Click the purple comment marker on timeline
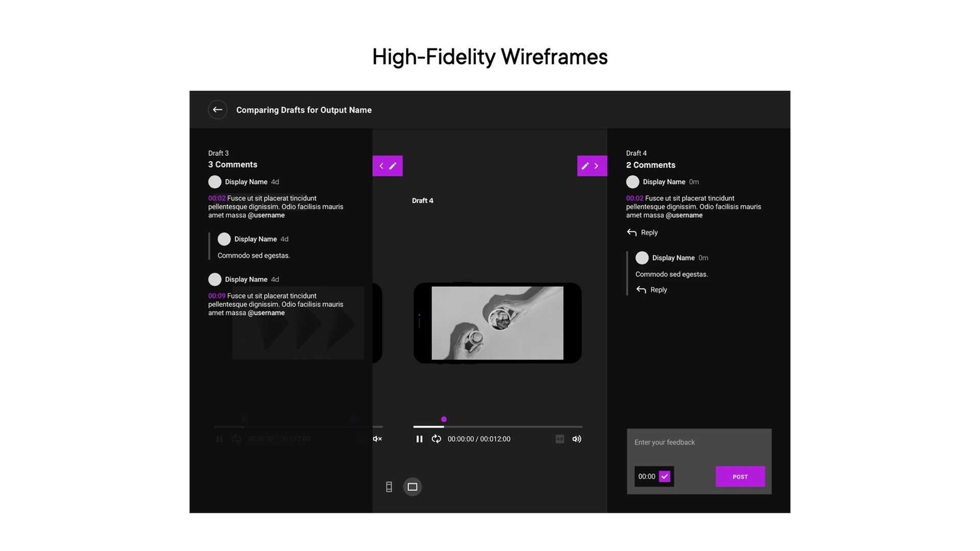Screen dimensions: 980x551 coord(444,420)
